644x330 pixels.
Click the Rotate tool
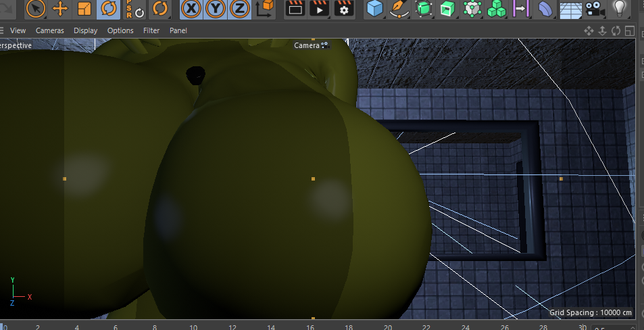pos(109,9)
